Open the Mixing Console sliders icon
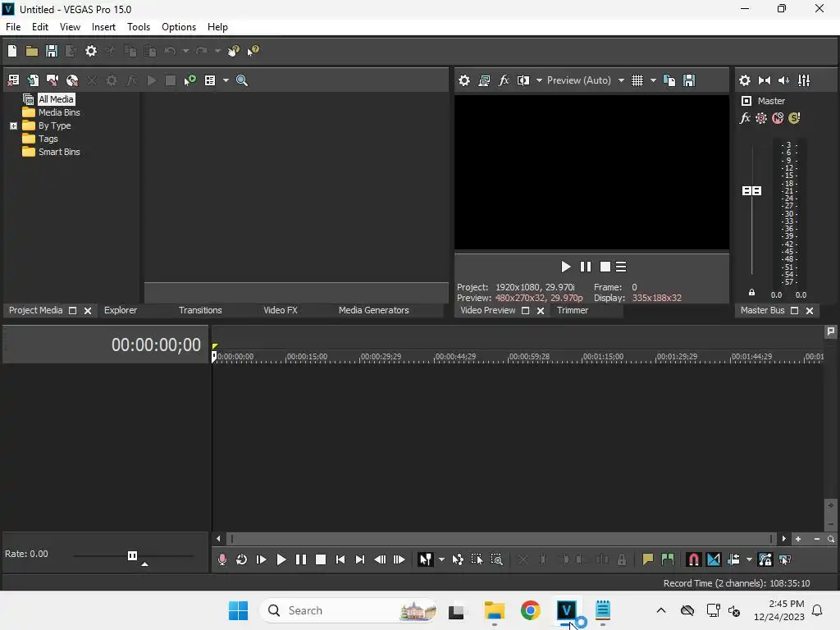This screenshot has height=630, width=840. (804, 80)
